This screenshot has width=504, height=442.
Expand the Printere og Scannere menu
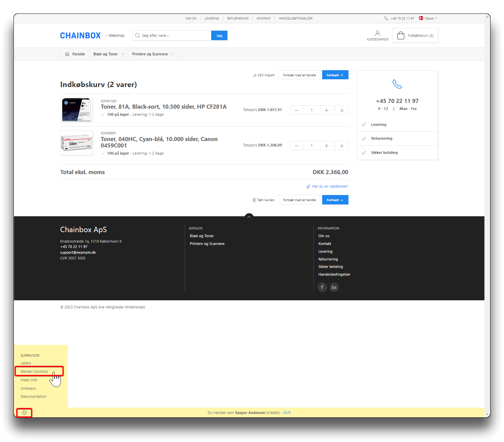pos(153,54)
